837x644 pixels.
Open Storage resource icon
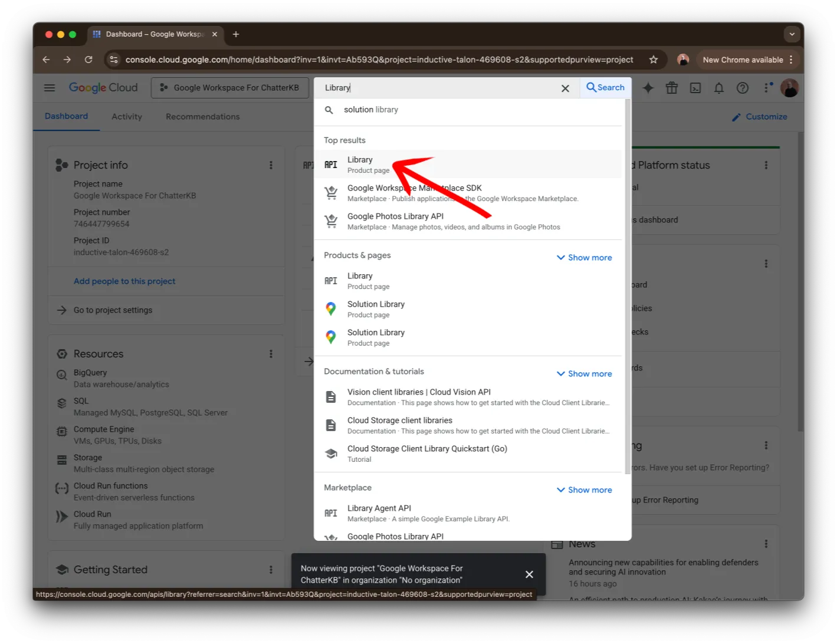pyautogui.click(x=62, y=460)
